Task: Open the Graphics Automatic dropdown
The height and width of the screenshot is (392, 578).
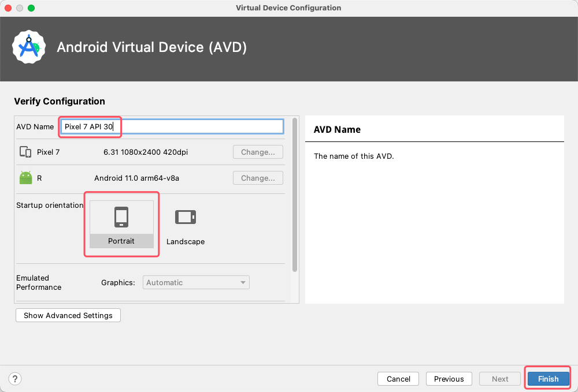Action: [196, 282]
